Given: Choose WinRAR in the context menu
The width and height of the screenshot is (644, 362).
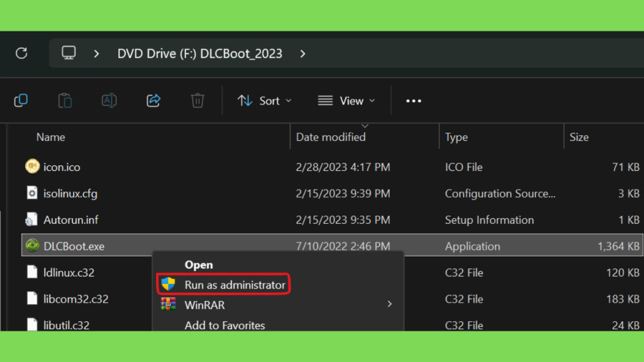Looking at the screenshot, I should 204,305.
